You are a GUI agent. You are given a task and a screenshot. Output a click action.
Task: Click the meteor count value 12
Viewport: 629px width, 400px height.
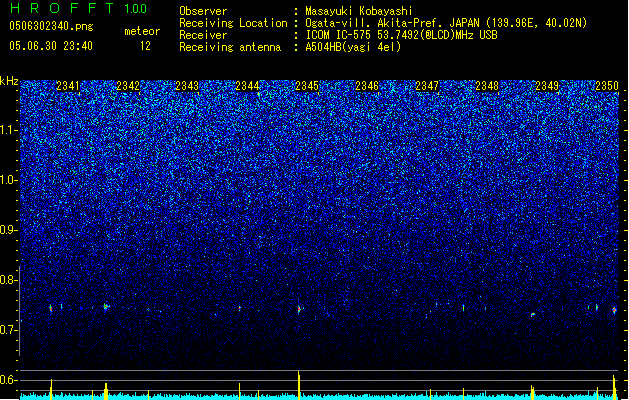tap(145, 46)
